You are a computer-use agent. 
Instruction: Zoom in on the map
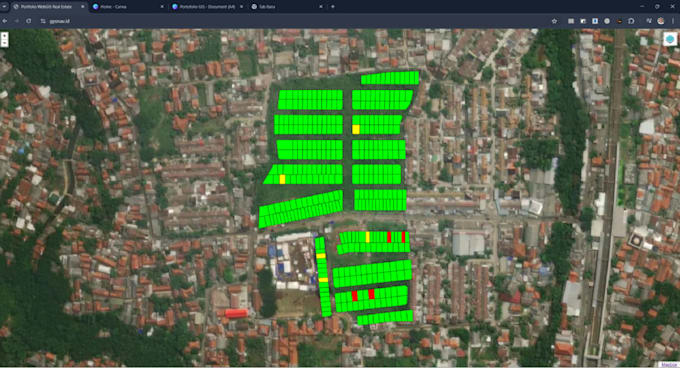pos(4,36)
